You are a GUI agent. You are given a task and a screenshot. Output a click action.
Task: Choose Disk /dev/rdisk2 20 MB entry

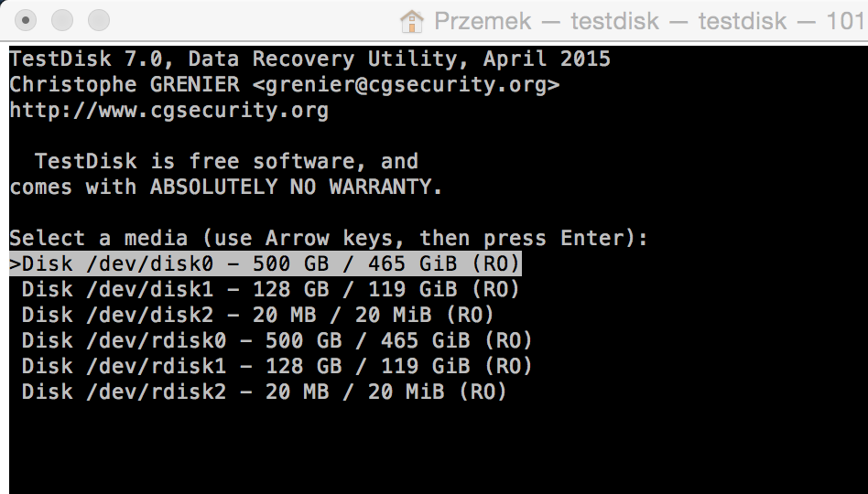pos(264,392)
